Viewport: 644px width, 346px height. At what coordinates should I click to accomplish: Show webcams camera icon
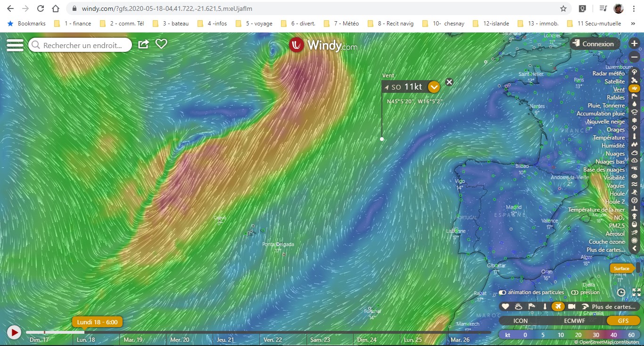pos(572,306)
